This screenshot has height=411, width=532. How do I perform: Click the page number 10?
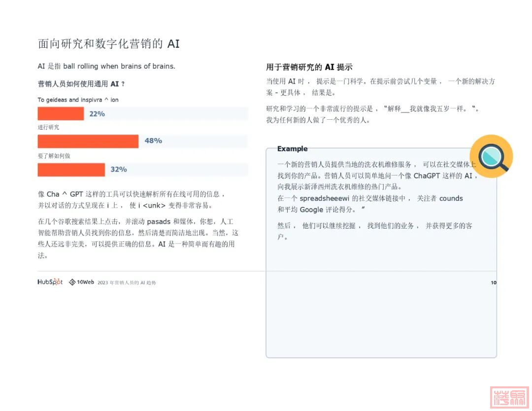[493, 283]
